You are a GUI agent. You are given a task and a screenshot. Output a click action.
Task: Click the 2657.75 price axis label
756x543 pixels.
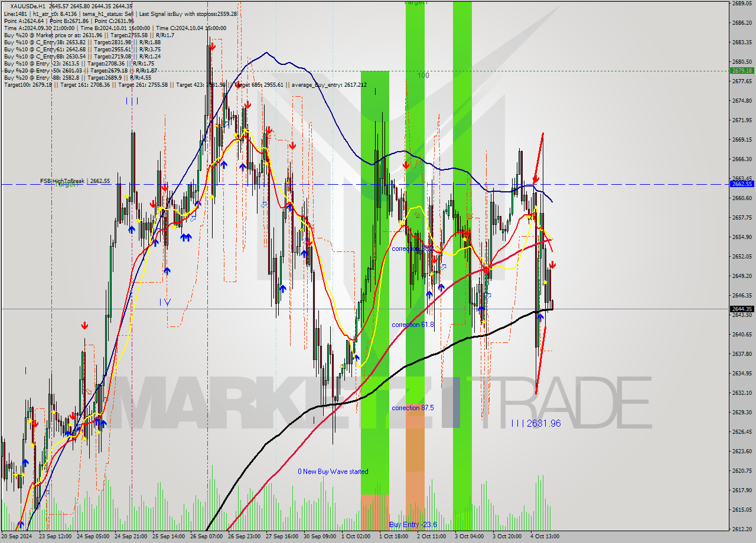click(x=742, y=218)
